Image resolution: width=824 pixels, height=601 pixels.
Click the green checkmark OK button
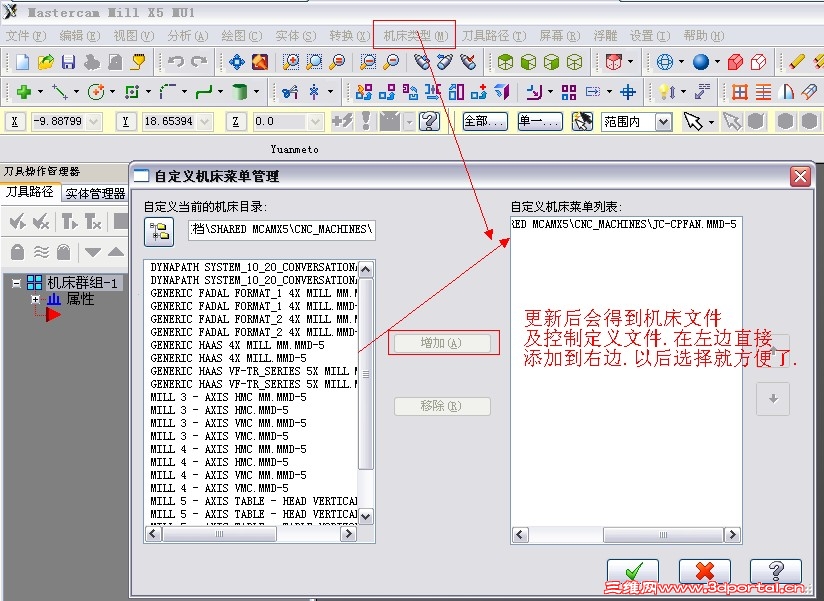click(x=633, y=571)
